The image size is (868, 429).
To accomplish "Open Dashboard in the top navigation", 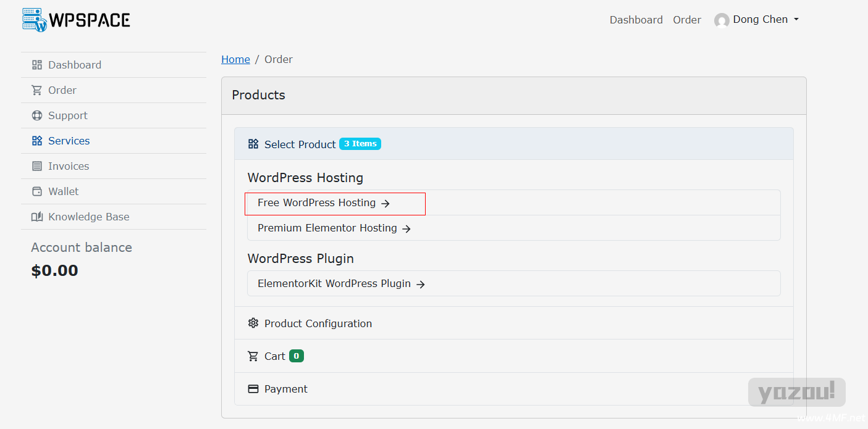I will pyautogui.click(x=636, y=20).
